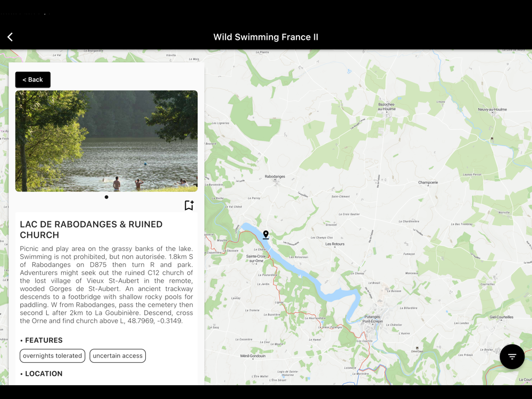Go back with the top-left arrow
532x399 pixels.
click(10, 37)
